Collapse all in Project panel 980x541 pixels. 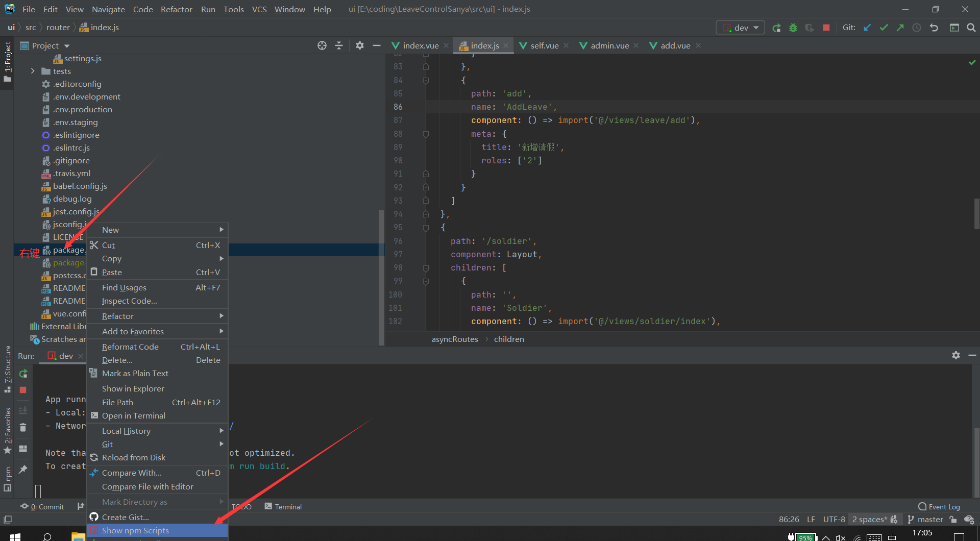tap(339, 45)
